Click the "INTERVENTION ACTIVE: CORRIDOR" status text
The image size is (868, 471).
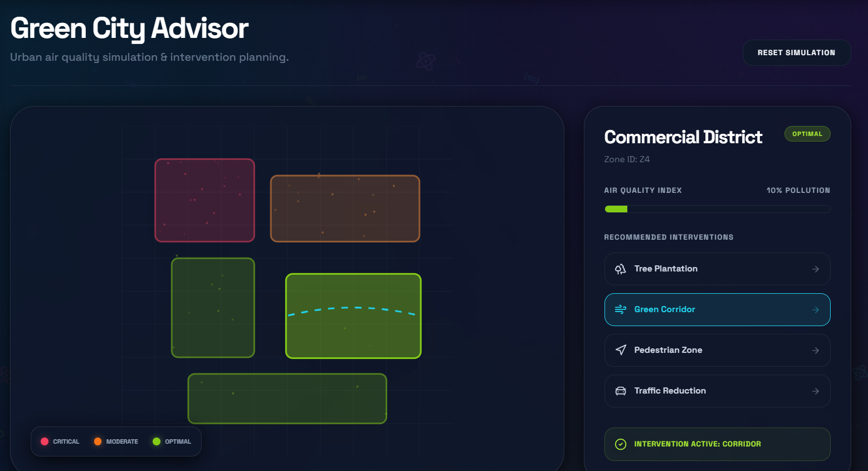(x=698, y=444)
